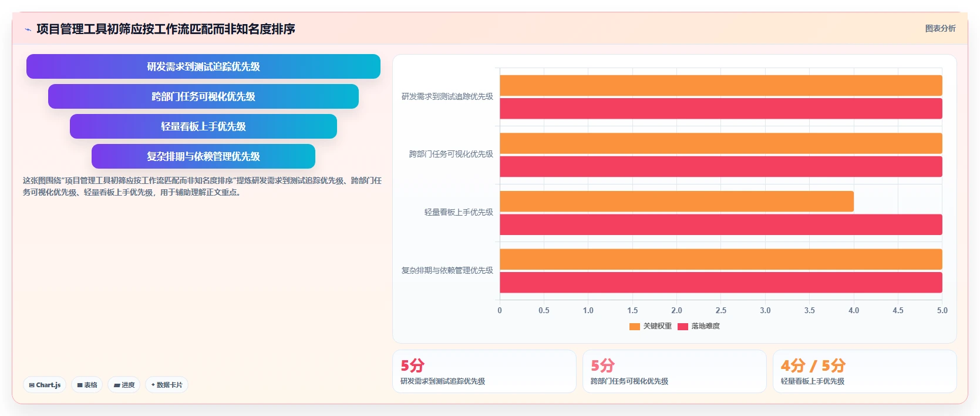Click orange bar for 跨部门任务可视化优先级
This screenshot has height=416, width=980.
point(721,143)
